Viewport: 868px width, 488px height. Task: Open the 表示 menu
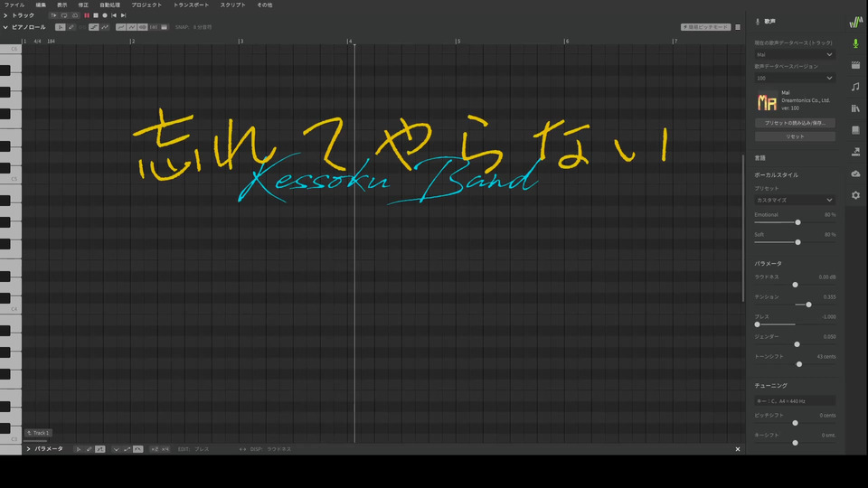[x=62, y=5]
